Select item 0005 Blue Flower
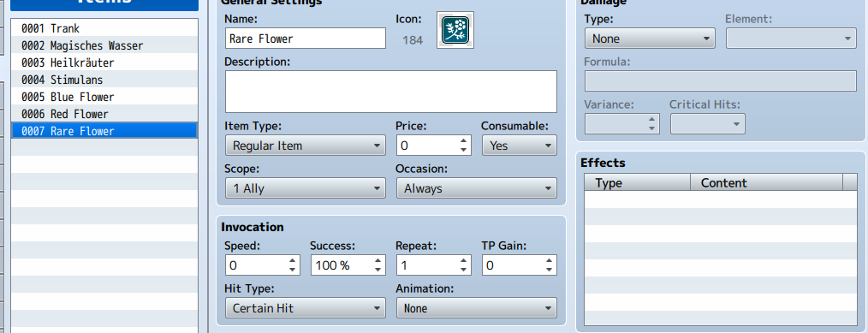This screenshot has width=868, height=333. pos(104,97)
